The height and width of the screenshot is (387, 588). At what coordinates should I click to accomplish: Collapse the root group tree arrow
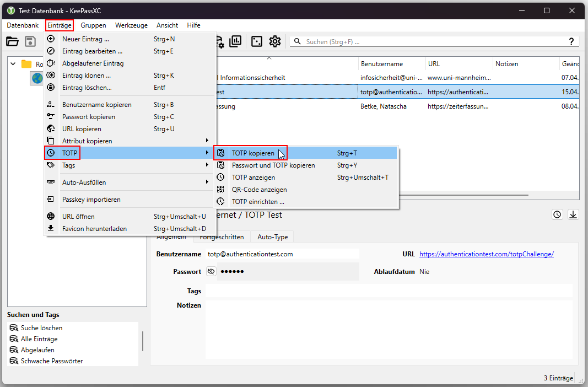[13, 64]
